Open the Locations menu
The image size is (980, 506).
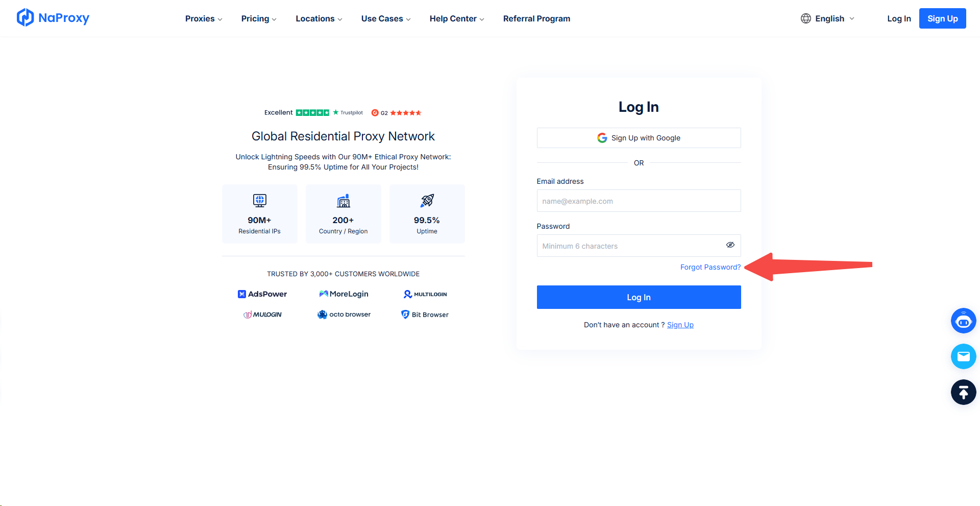319,18
